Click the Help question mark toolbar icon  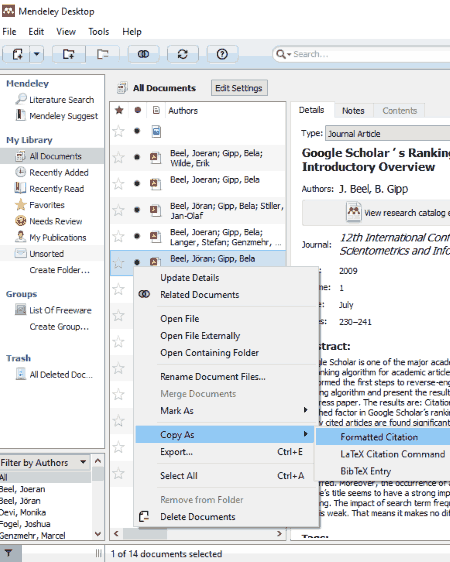(222, 54)
